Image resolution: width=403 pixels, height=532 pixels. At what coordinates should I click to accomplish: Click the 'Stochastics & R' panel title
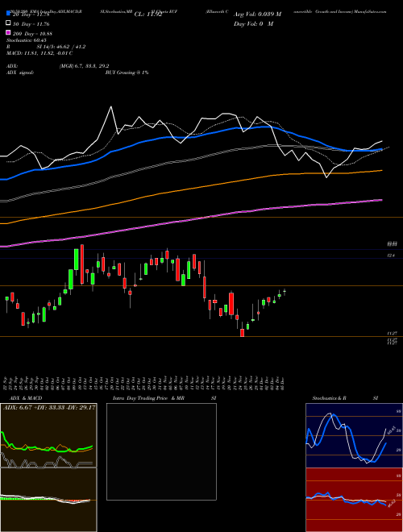[330, 398]
